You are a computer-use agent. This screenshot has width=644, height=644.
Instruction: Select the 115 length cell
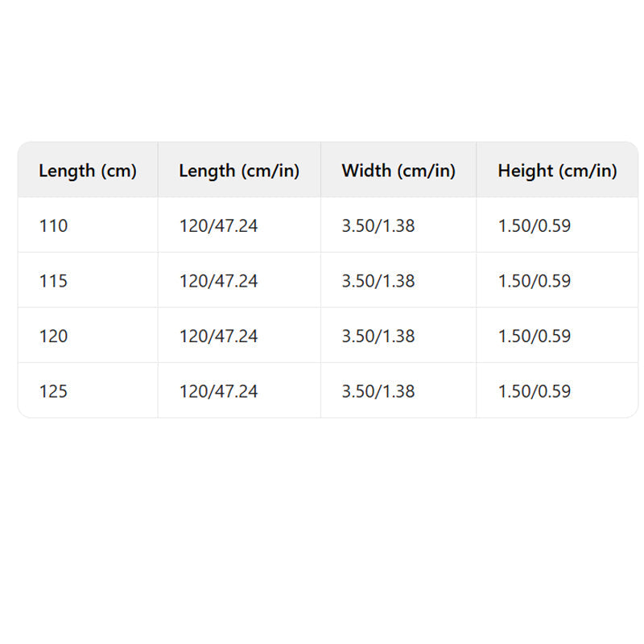tap(54, 281)
